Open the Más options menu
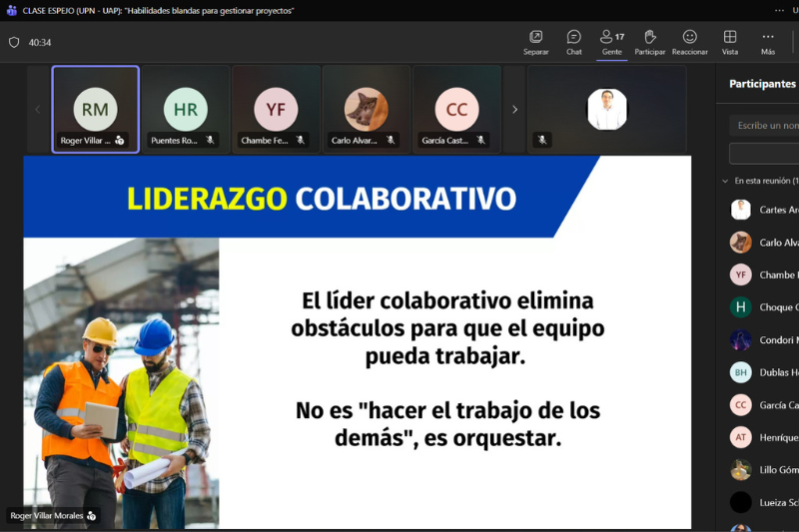Image resolution: width=799 pixels, height=532 pixels. pyautogui.click(x=767, y=42)
